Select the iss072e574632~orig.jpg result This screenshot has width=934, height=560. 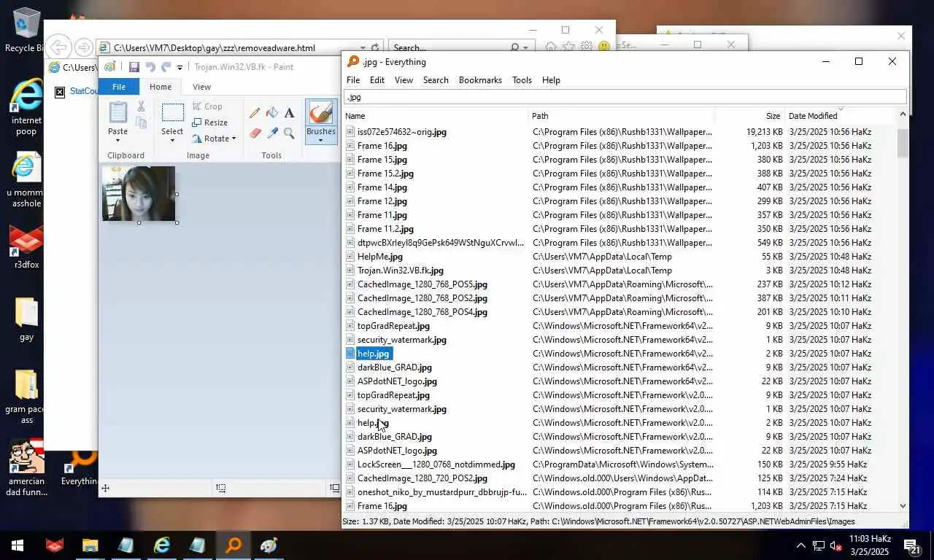coord(620,132)
